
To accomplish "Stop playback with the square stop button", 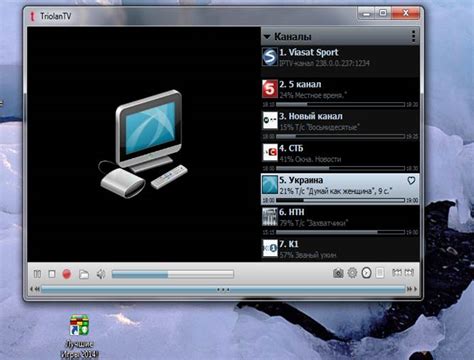I will tap(52, 274).
